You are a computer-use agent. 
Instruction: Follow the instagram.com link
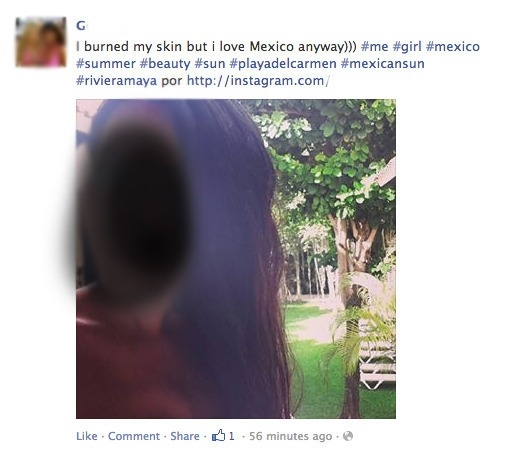click(x=258, y=81)
